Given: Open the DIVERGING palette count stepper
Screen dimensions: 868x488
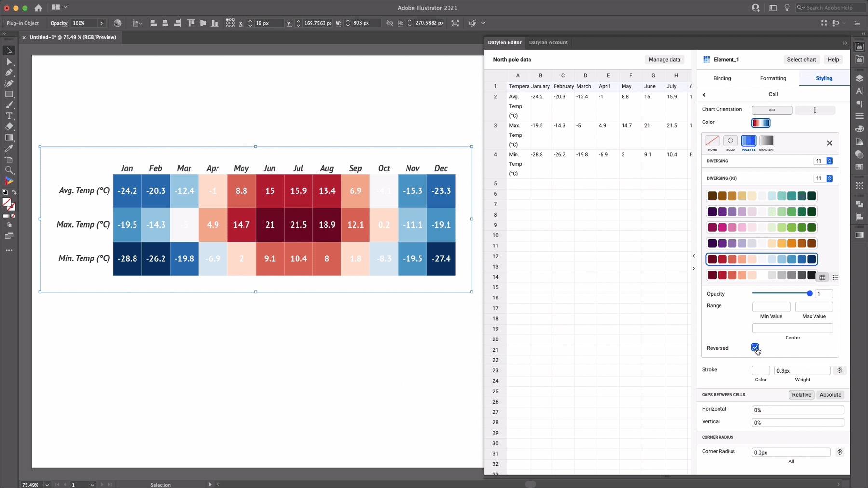Looking at the screenshot, I should coord(828,161).
